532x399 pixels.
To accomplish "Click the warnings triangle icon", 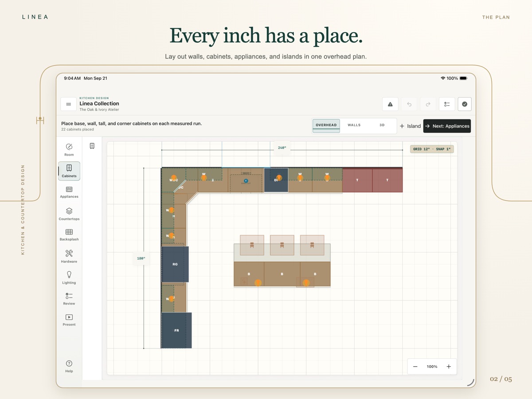I will point(390,104).
